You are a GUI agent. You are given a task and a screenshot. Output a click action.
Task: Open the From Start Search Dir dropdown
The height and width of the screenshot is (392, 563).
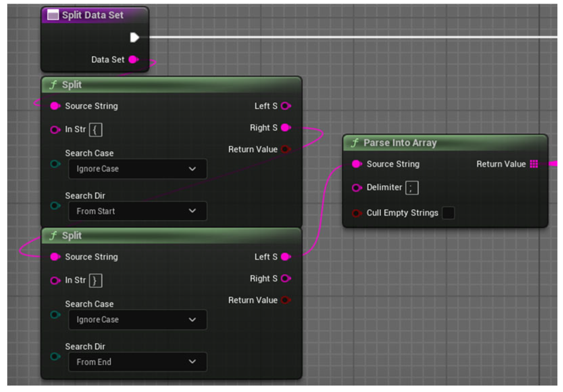tap(137, 211)
